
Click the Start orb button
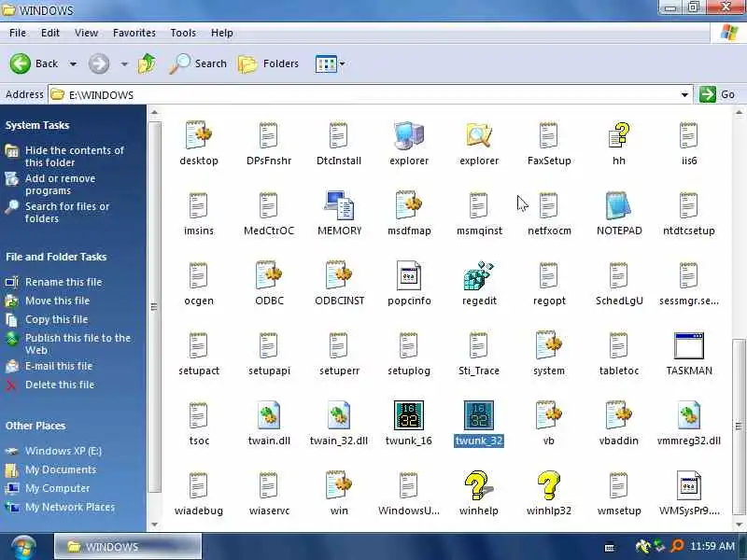(x=24, y=547)
